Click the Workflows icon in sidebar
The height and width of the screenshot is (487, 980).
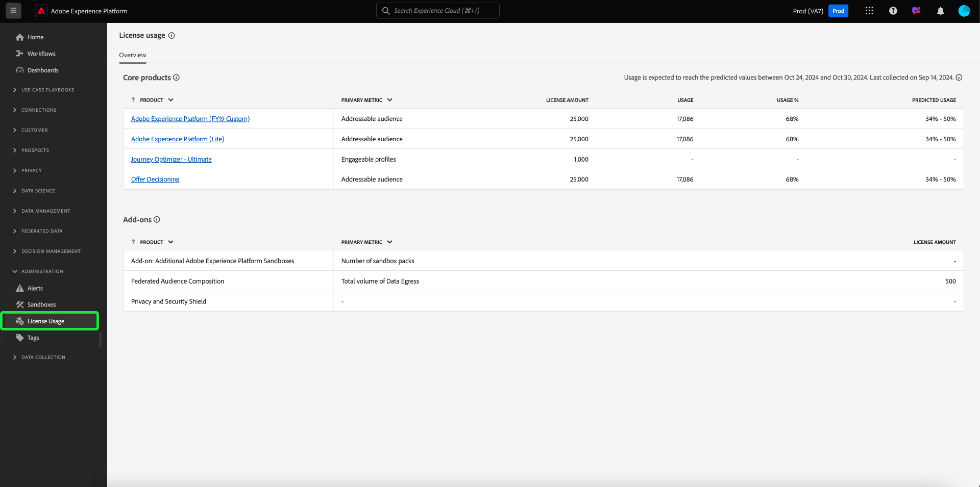[20, 54]
